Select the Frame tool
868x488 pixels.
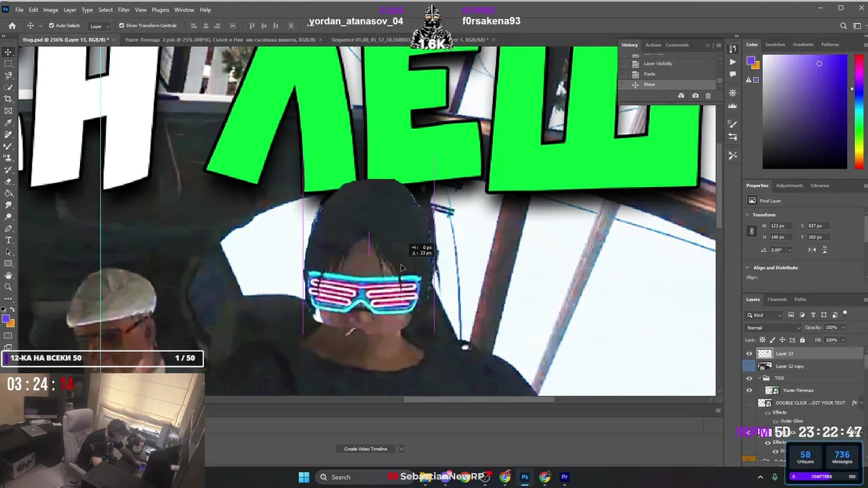[x=8, y=110]
